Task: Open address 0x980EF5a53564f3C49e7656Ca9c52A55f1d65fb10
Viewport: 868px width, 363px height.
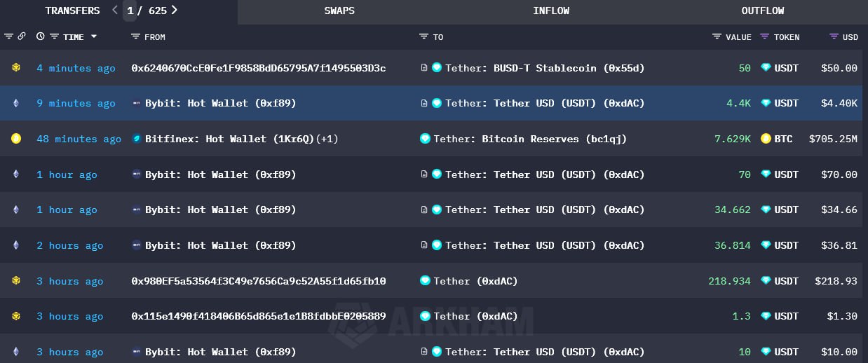Action: (259, 281)
